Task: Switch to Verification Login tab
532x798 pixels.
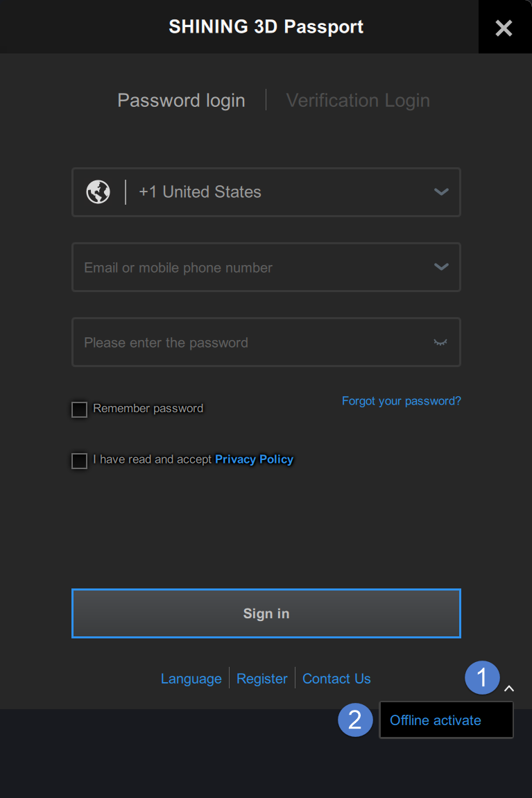Action: pos(358,101)
